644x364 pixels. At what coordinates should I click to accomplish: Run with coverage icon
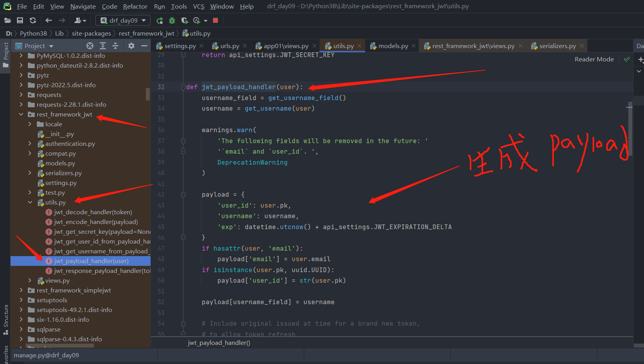pos(185,20)
